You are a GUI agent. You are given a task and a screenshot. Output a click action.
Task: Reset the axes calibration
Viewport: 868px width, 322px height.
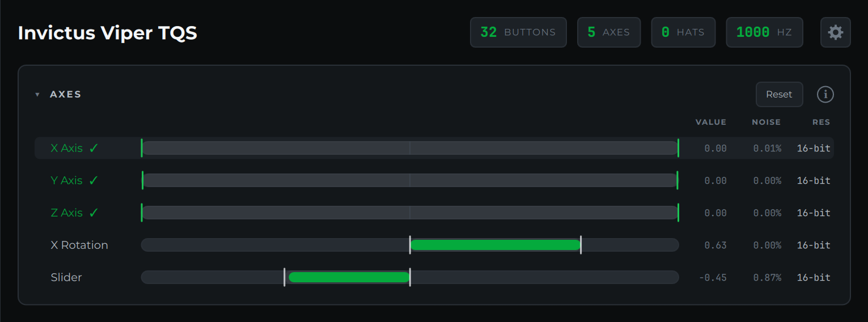tap(779, 94)
